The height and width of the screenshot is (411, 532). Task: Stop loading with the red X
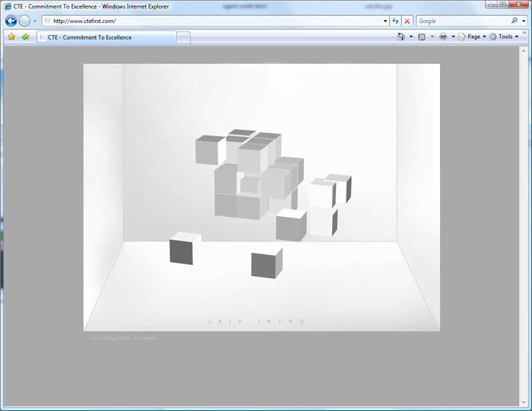click(x=407, y=21)
